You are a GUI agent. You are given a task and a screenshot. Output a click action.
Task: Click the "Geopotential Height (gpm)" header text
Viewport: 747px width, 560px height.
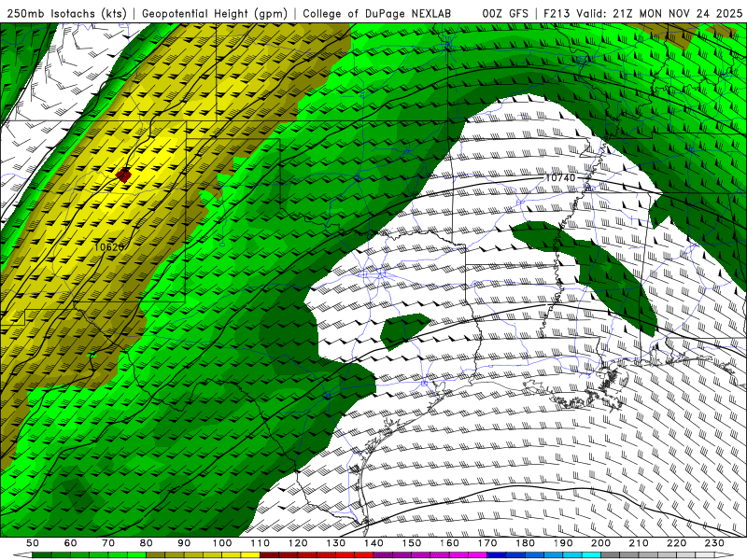point(215,14)
